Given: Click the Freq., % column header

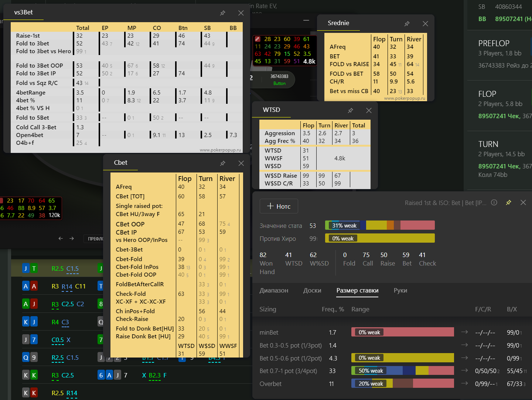Looking at the screenshot, I should 333,309.
